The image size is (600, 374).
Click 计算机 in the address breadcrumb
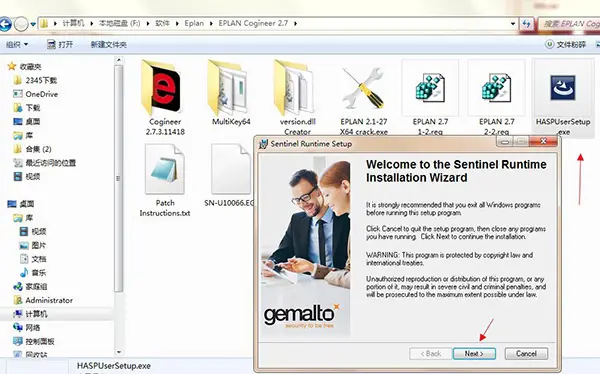click(x=73, y=23)
